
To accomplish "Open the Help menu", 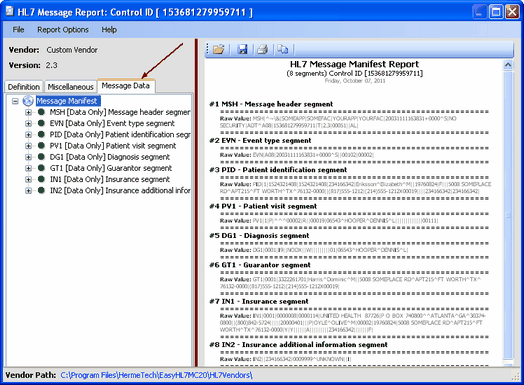I will tap(109, 30).
